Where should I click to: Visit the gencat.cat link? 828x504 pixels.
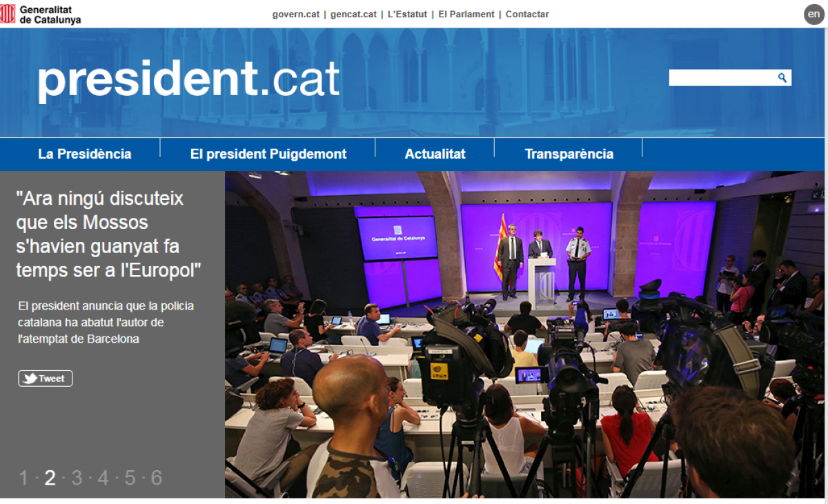(x=353, y=14)
